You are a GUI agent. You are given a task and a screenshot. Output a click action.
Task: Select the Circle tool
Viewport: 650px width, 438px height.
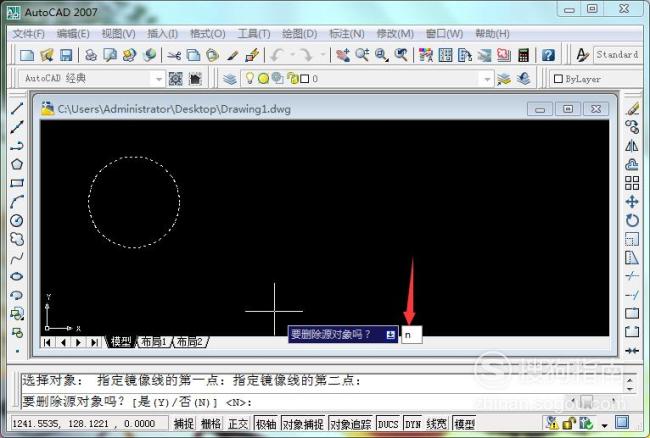pos(17,220)
